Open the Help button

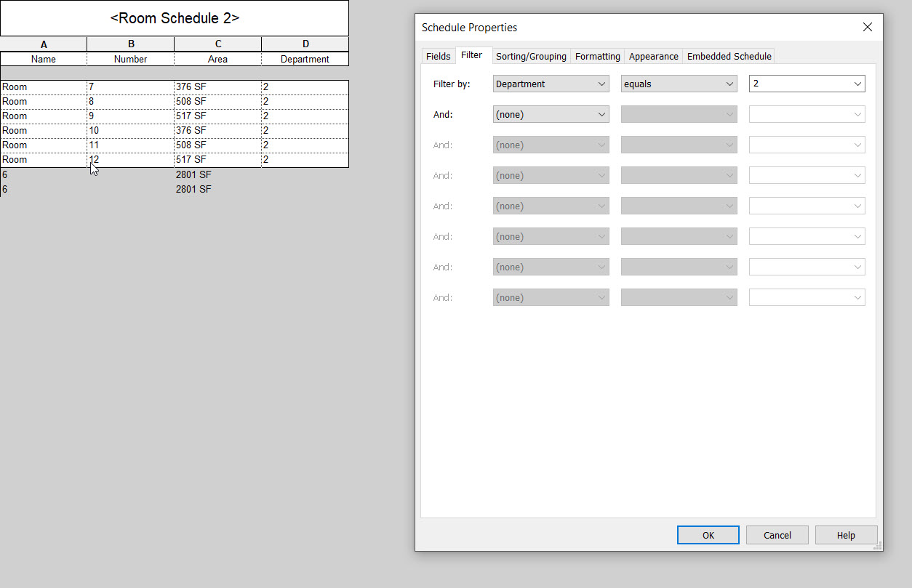(846, 534)
